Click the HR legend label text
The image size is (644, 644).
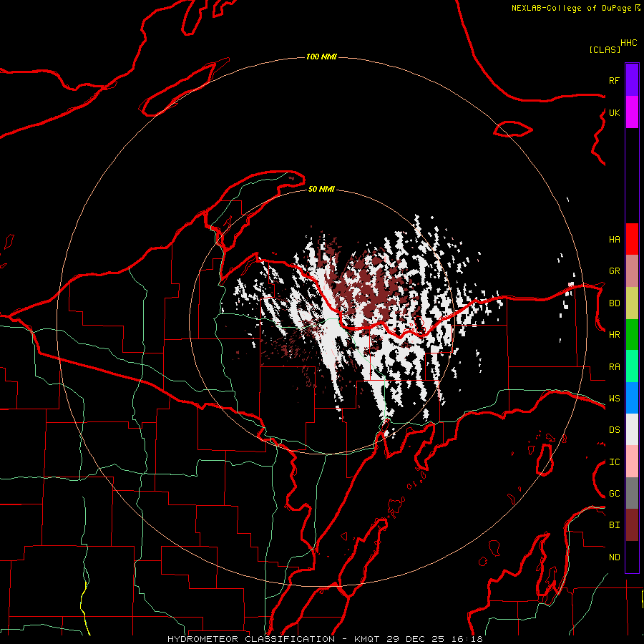click(x=615, y=335)
